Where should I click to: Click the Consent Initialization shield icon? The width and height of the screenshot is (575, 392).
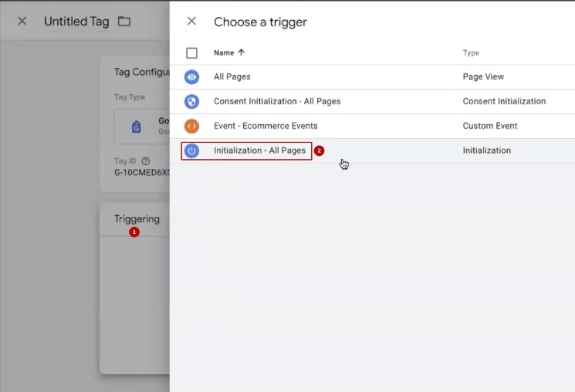[191, 101]
